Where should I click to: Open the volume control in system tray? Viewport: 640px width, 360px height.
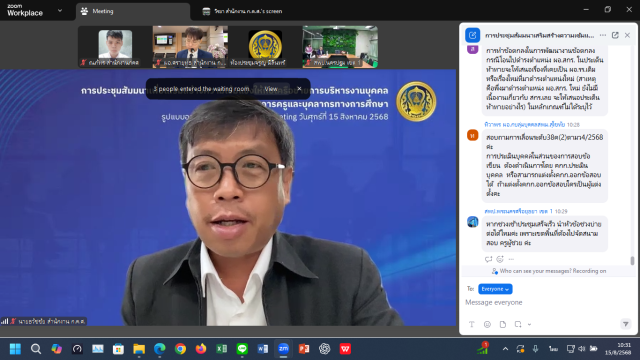click(582, 349)
